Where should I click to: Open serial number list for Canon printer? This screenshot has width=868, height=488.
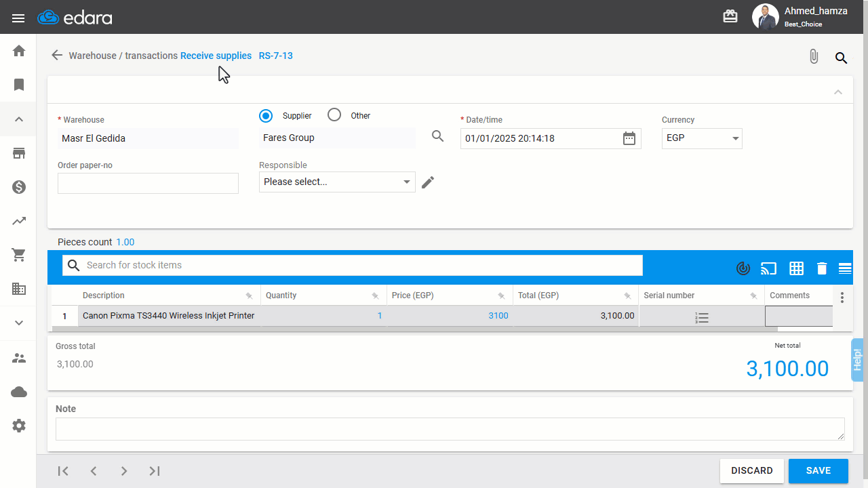702,317
